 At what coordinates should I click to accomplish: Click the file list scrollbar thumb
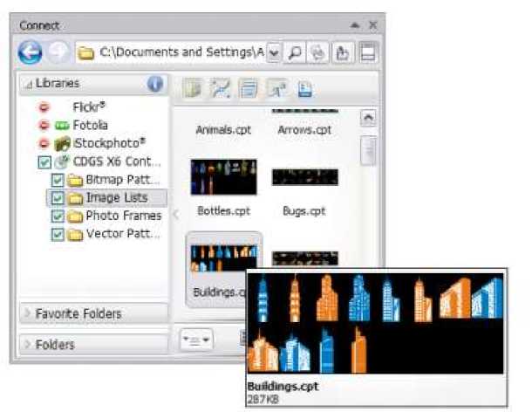click(369, 150)
